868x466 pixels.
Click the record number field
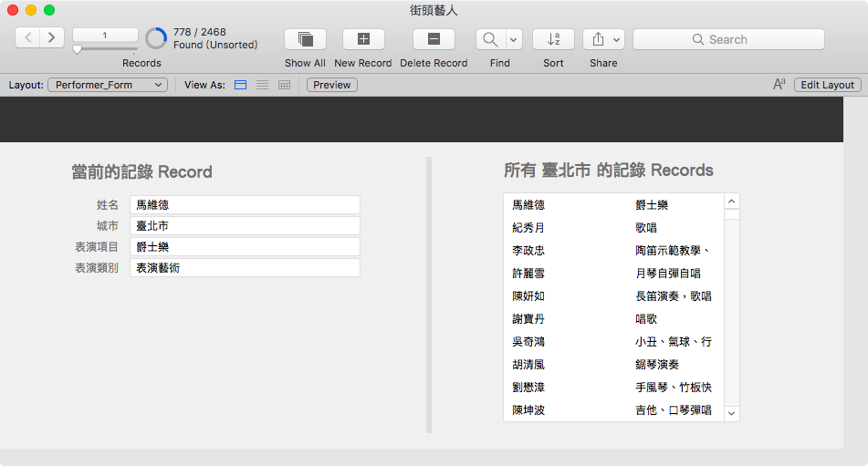[105, 35]
